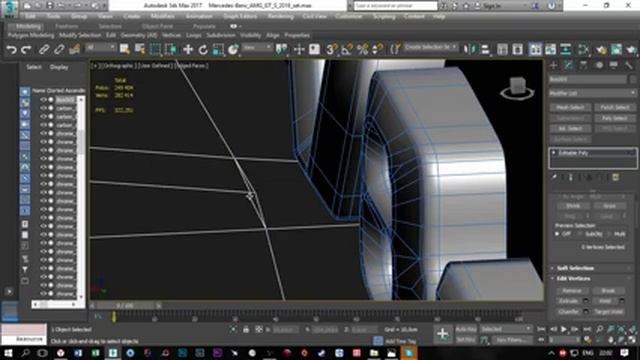Screen dimensions: 640x360
Task: Click the Render Production teapot icon
Action: click(632, 49)
